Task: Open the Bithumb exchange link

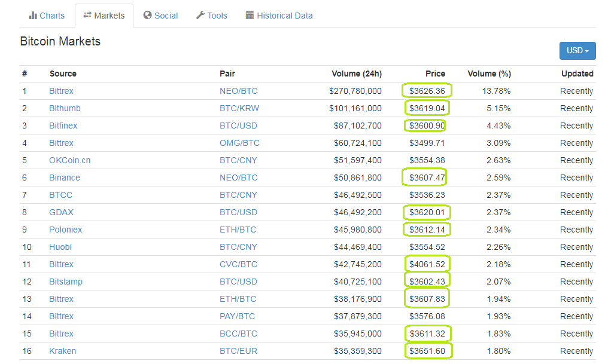Action: coord(65,108)
